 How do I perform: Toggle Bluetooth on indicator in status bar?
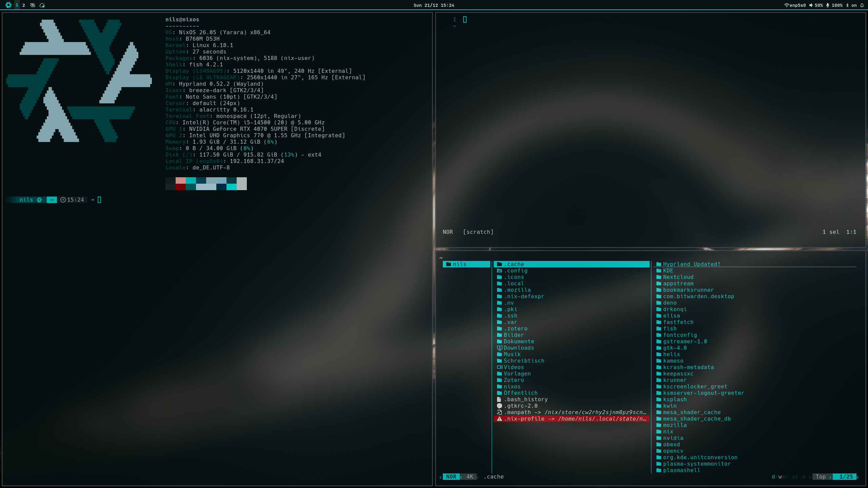[x=847, y=5]
